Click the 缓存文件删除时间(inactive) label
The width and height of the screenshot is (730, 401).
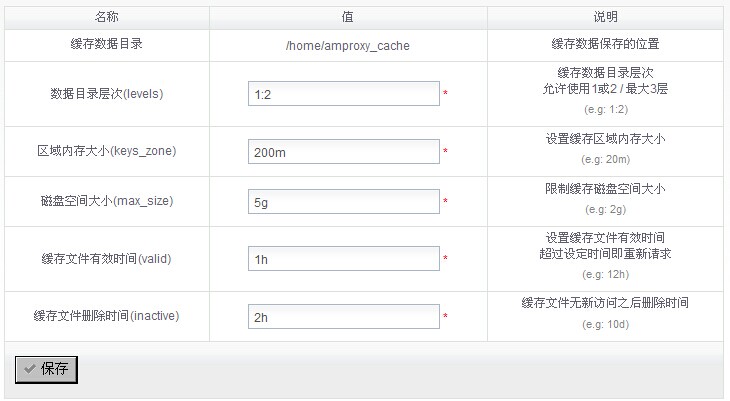click(x=106, y=317)
